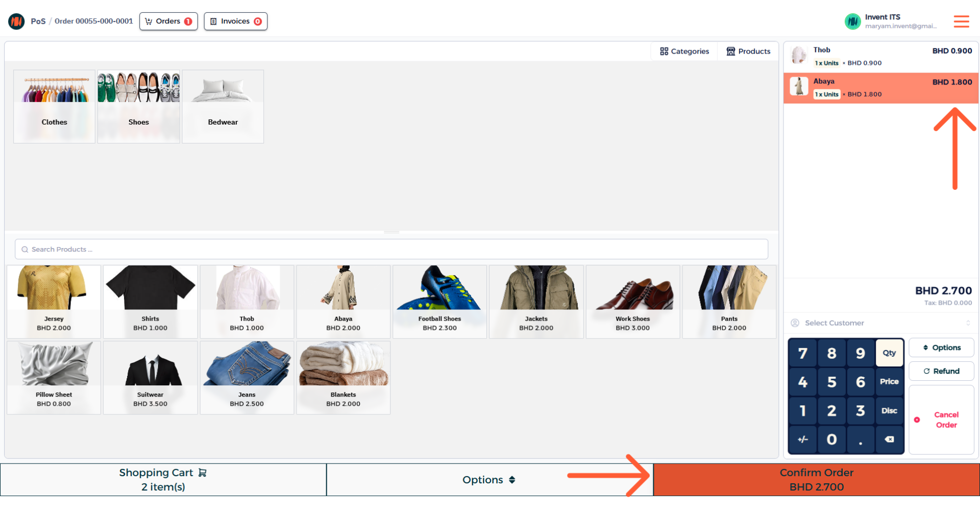Add Football Shoes product to cart
This screenshot has height=515, width=980.
[x=439, y=301]
